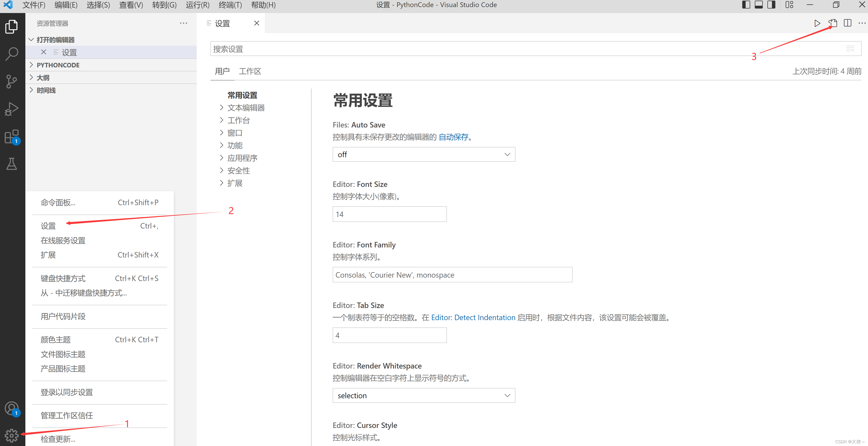Viewport: 868px width, 446px height.
Task: Click the Open Settings (JSON) icon
Action: tap(832, 23)
